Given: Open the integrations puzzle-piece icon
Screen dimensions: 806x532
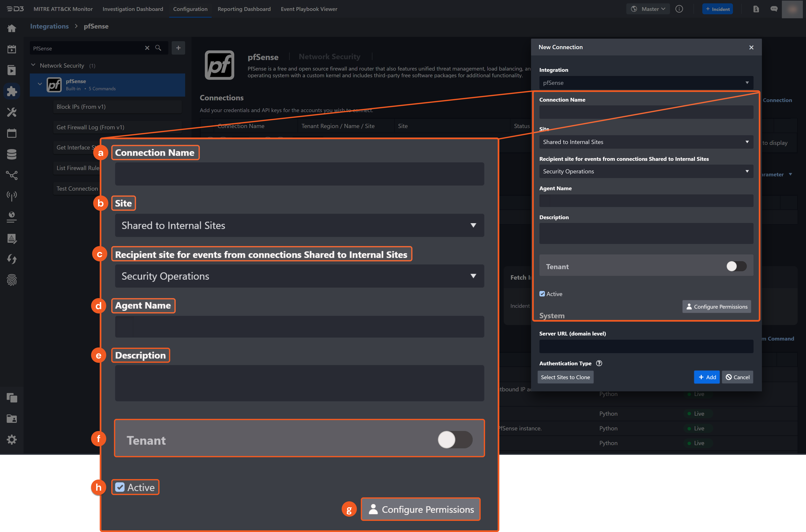Looking at the screenshot, I should point(12,91).
